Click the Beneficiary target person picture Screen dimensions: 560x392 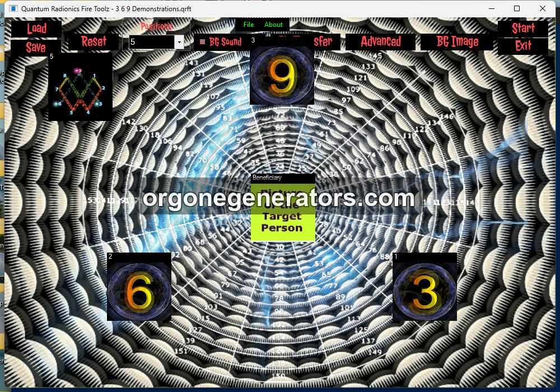pyautogui.click(x=283, y=212)
